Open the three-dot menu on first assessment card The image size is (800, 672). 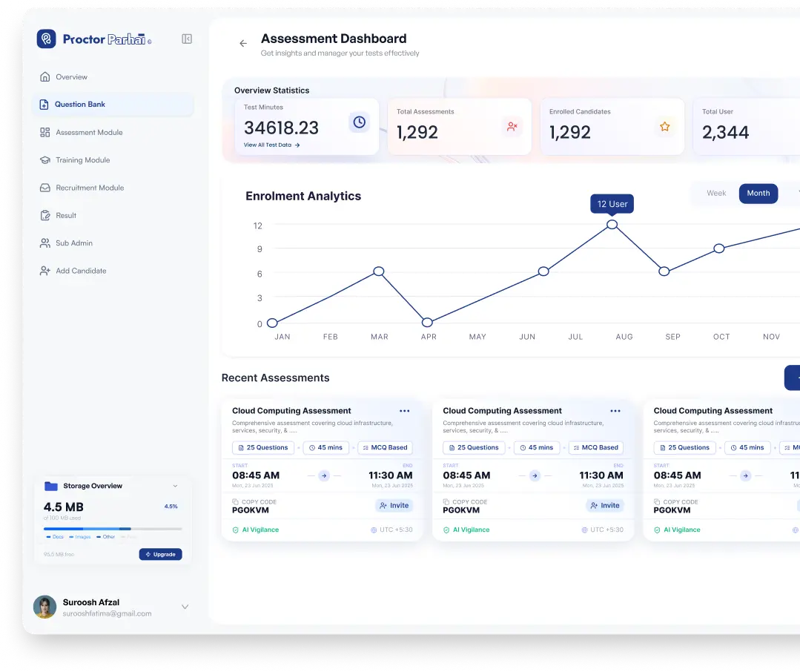click(x=405, y=411)
